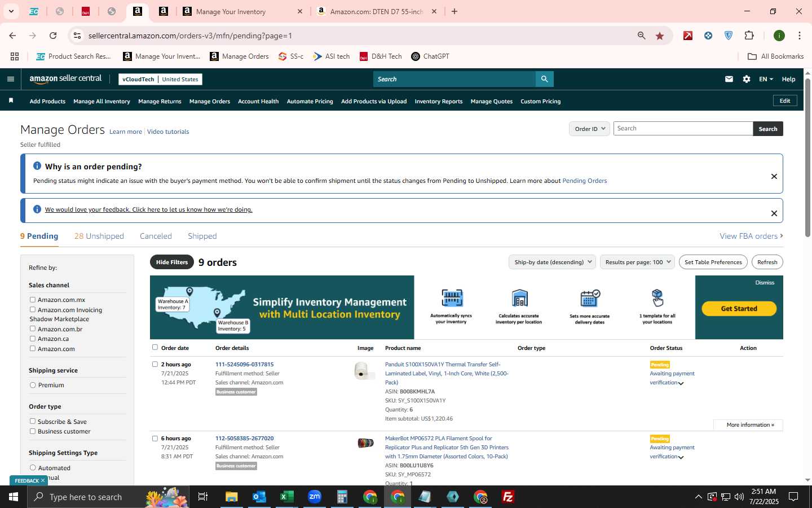Check the Subscribe & Save order type

33,421
